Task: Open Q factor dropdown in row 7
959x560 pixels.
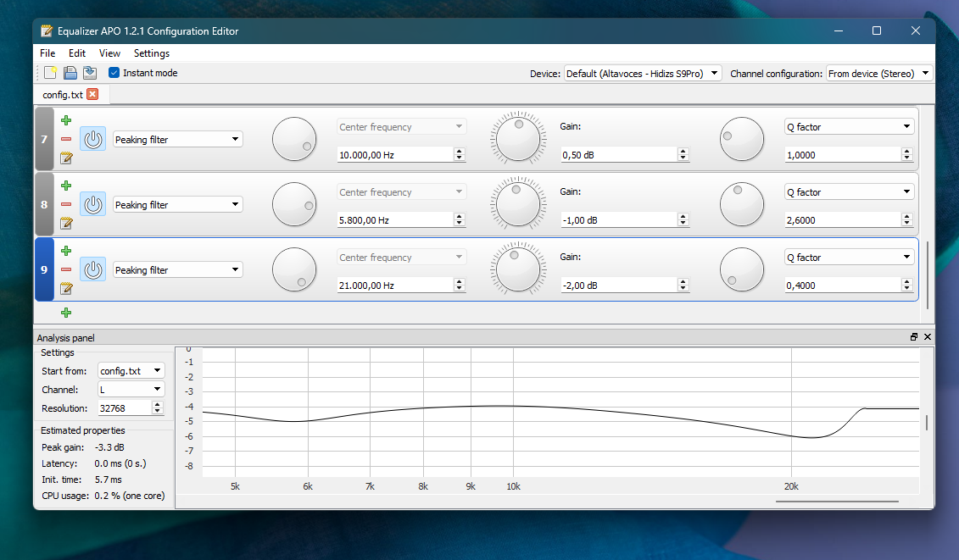Action: [x=850, y=126]
